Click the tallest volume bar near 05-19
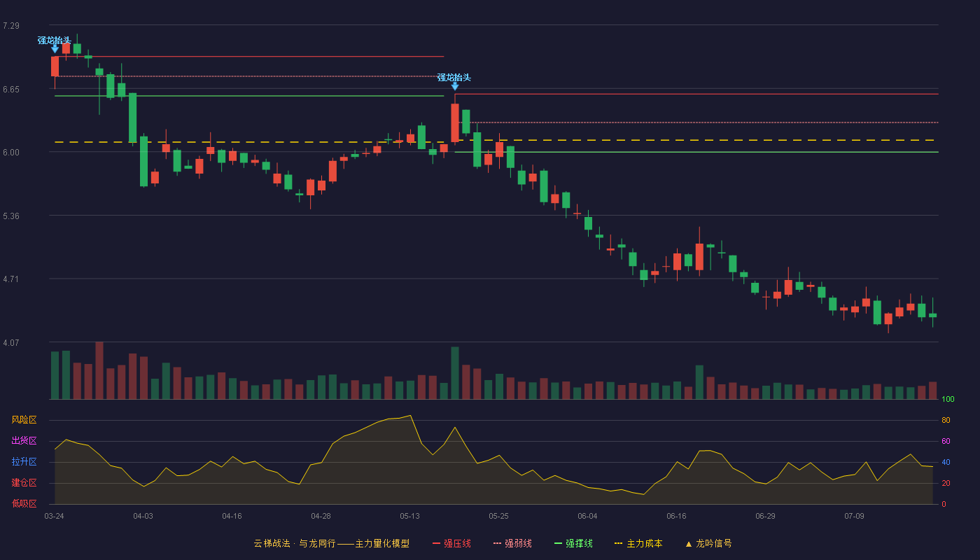This screenshot has height=560, width=980. click(455, 373)
